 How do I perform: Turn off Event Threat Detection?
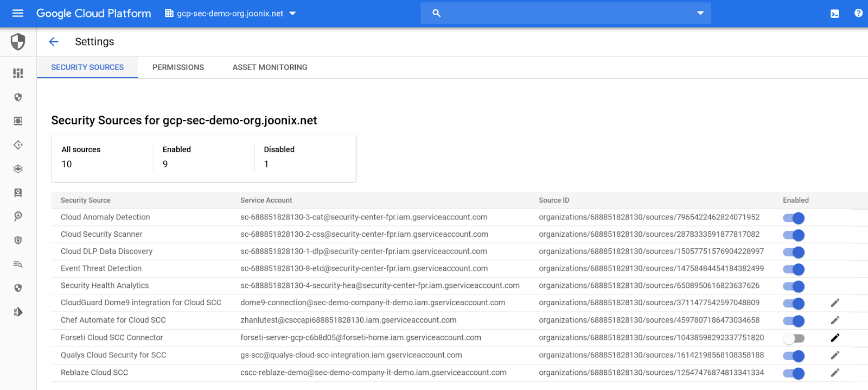click(x=794, y=269)
